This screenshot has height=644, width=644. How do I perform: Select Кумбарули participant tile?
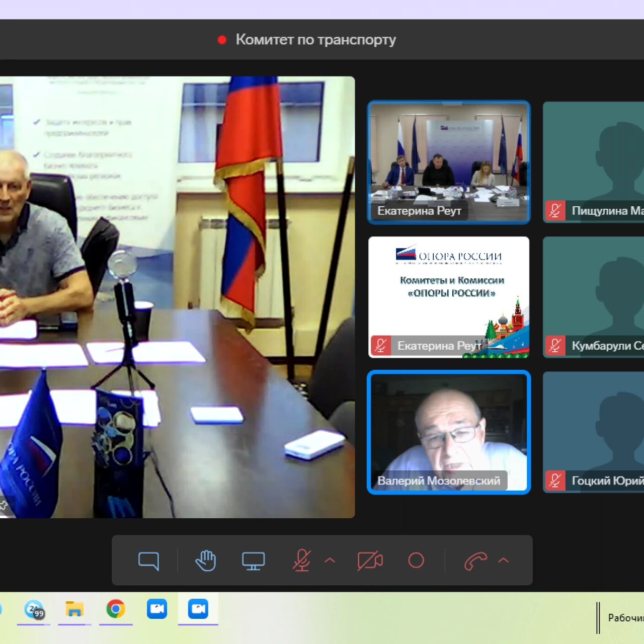(593, 297)
